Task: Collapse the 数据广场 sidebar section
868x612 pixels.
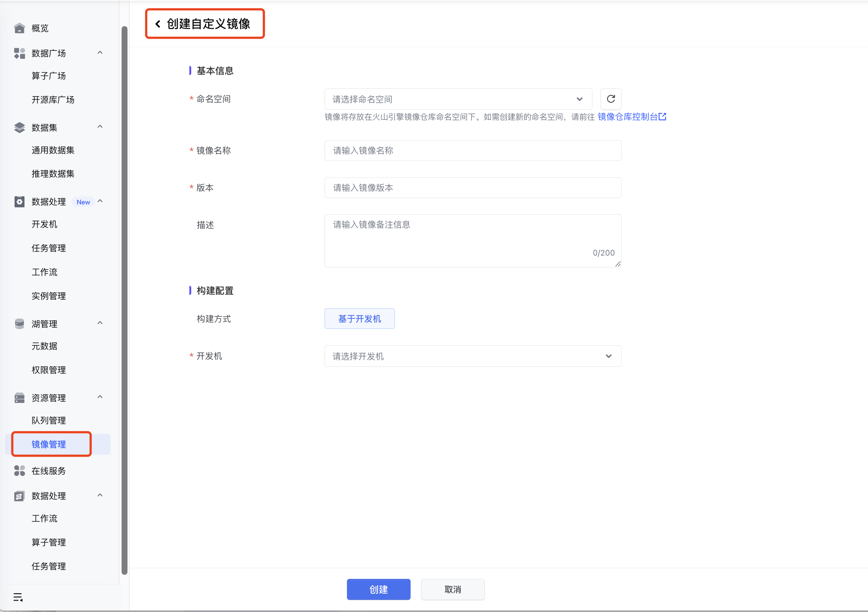Action: click(100, 53)
